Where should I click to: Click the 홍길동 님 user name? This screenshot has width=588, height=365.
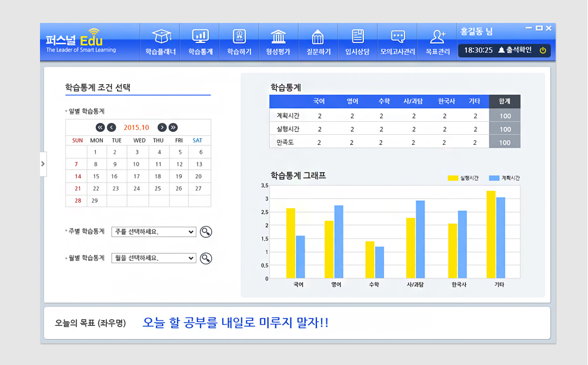476,32
